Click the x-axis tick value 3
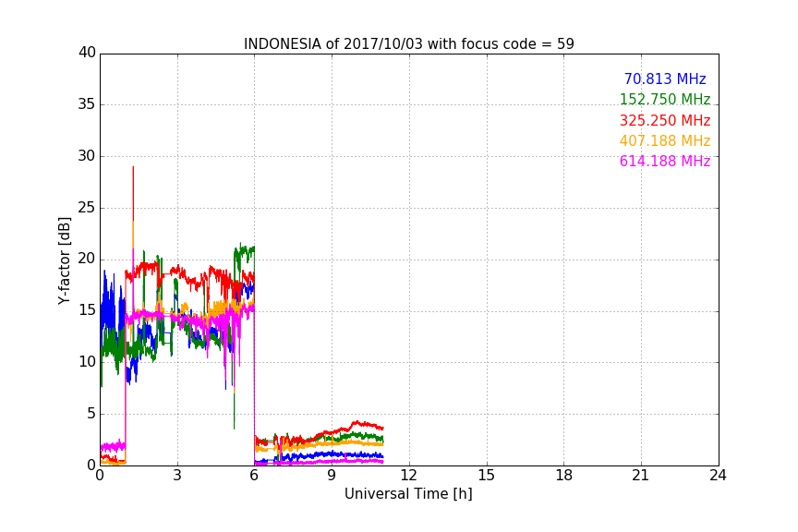This screenshot has width=798, height=532. [x=177, y=476]
